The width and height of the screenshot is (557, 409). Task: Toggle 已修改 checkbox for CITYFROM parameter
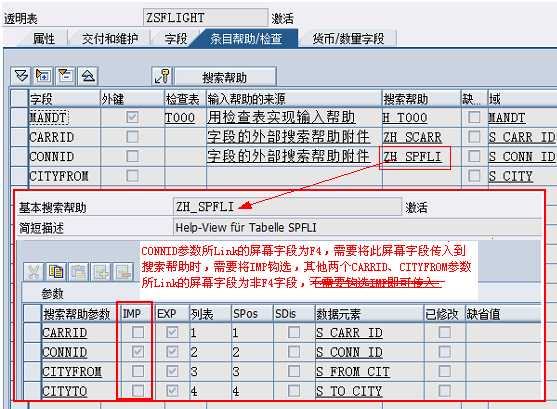click(444, 371)
